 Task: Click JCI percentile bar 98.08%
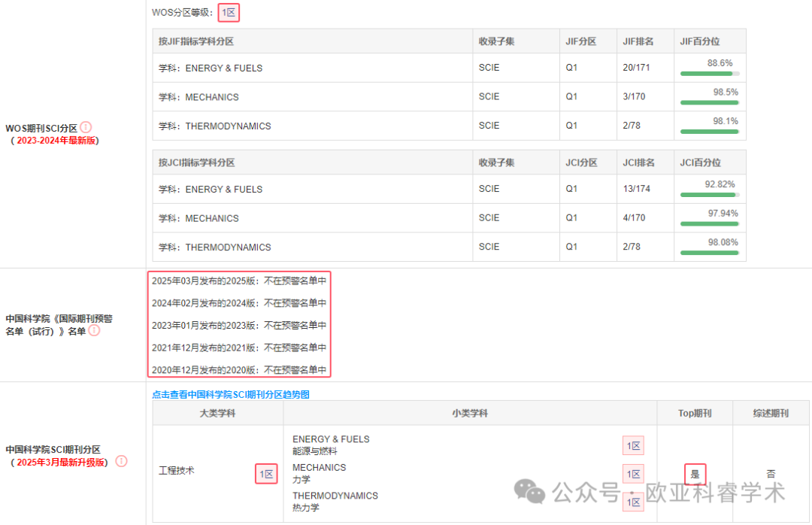[710, 253]
